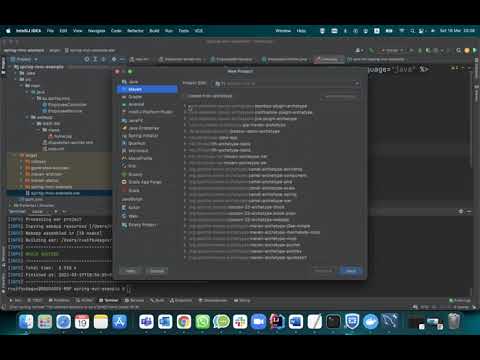Screen dimensions: 480x360
Task: Select maven-archetype-mojo row
Action: pyautogui.click(x=272, y=239)
